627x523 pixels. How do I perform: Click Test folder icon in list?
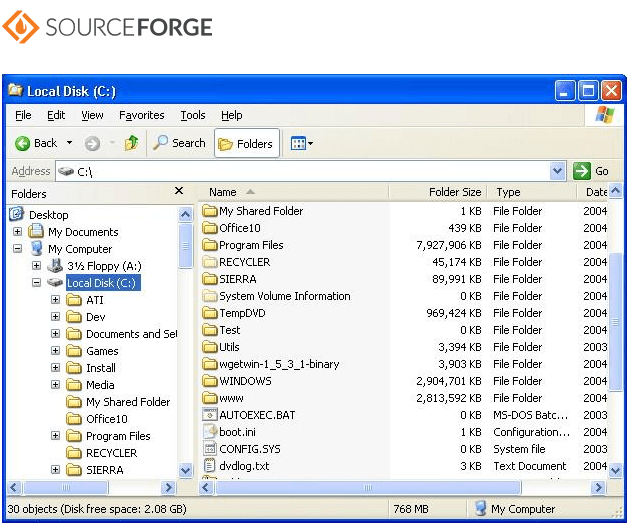coord(210,330)
